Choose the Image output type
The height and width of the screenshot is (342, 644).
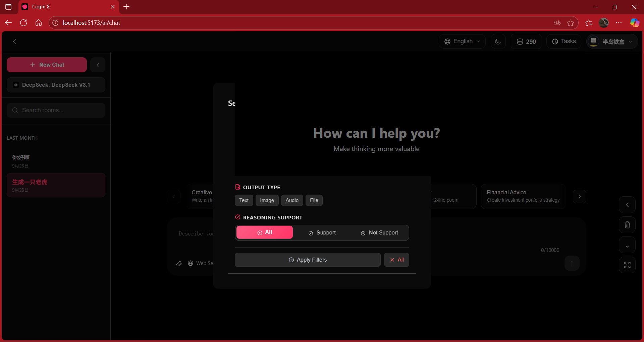point(267,200)
